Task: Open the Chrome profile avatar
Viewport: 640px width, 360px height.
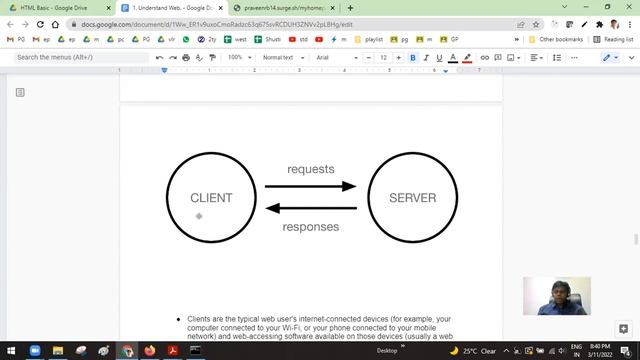Action: click(614, 24)
